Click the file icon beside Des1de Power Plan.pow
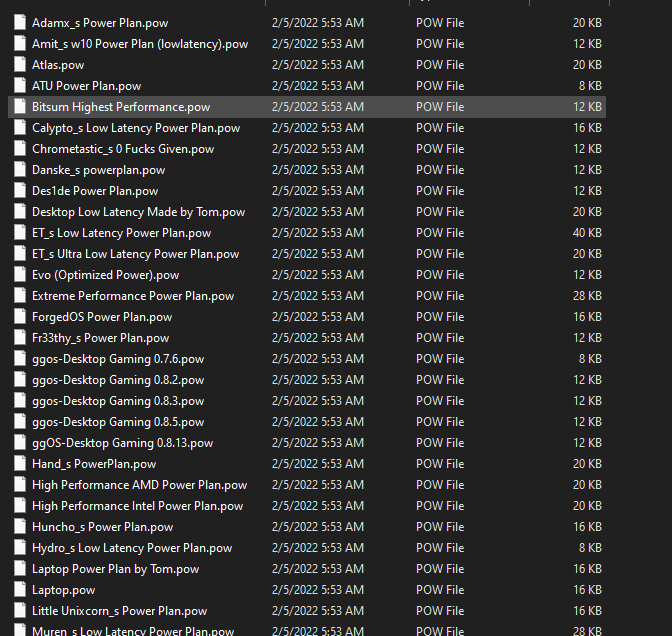 20,190
